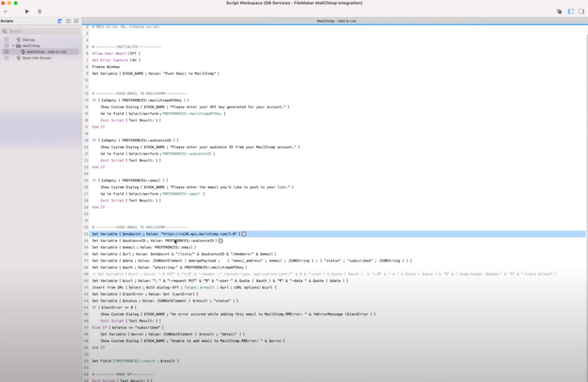This screenshot has width=588, height=382.
Task: Select the MailChimp - Add to List tab
Action: pyautogui.click(x=336, y=21)
